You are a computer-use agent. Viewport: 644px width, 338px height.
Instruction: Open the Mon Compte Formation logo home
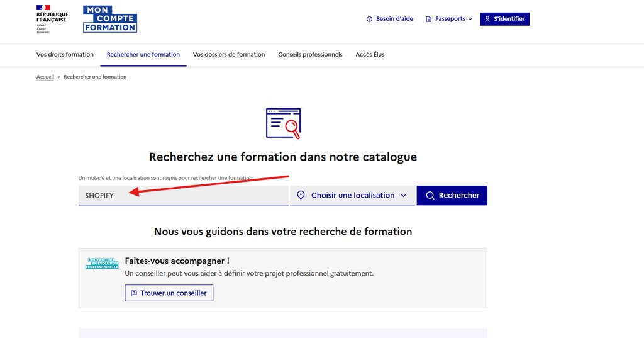(x=110, y=19)
